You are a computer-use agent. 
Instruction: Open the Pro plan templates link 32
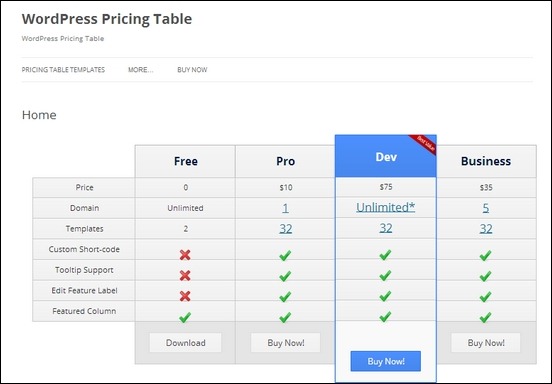(x=286, y=229)
